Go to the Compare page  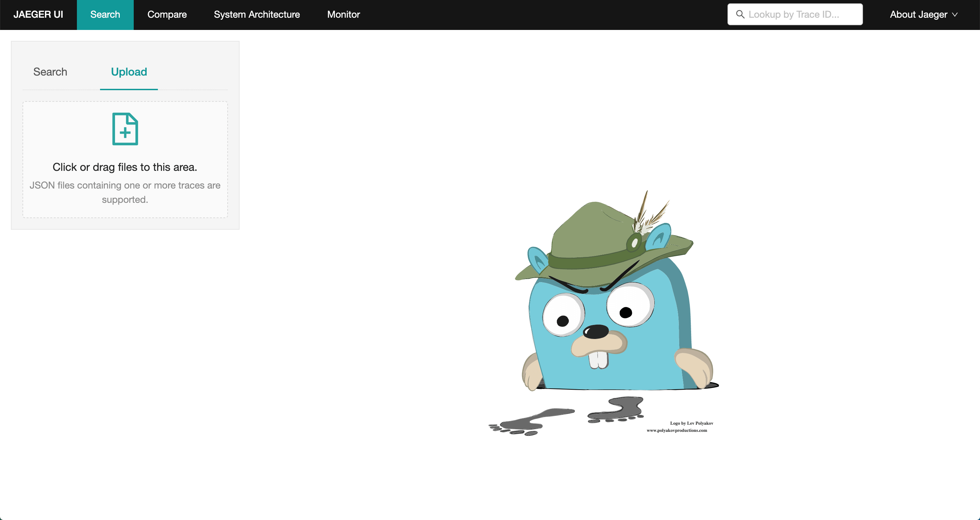(167, 14)
